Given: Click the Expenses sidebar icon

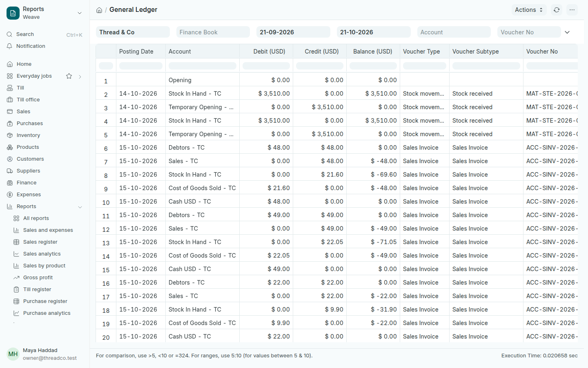Looking at the screenshot, I should 10,195.
